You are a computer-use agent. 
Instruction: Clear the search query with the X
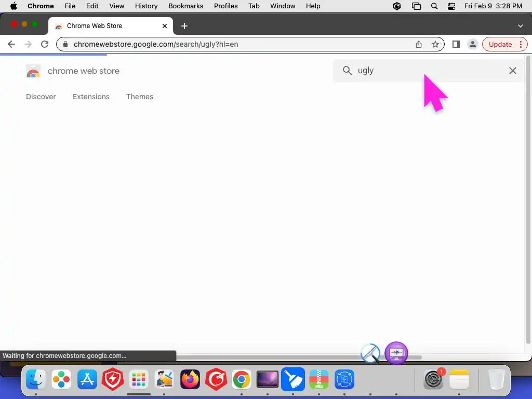[513, 71]
